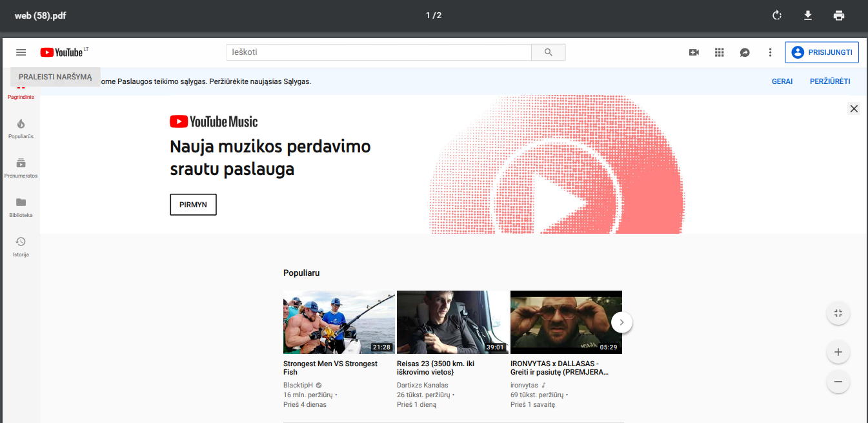
Task: Open the Reisas 23 video thumbnail
Action: pos(452,322)
